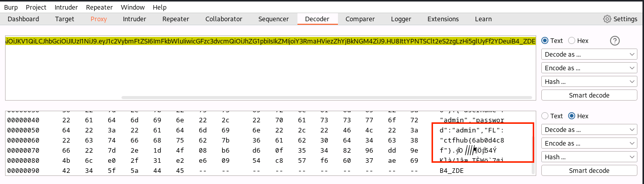644x184 pixels.
Task: Click the Decoder help question mark icon
Action: click(x=615, y=41)
